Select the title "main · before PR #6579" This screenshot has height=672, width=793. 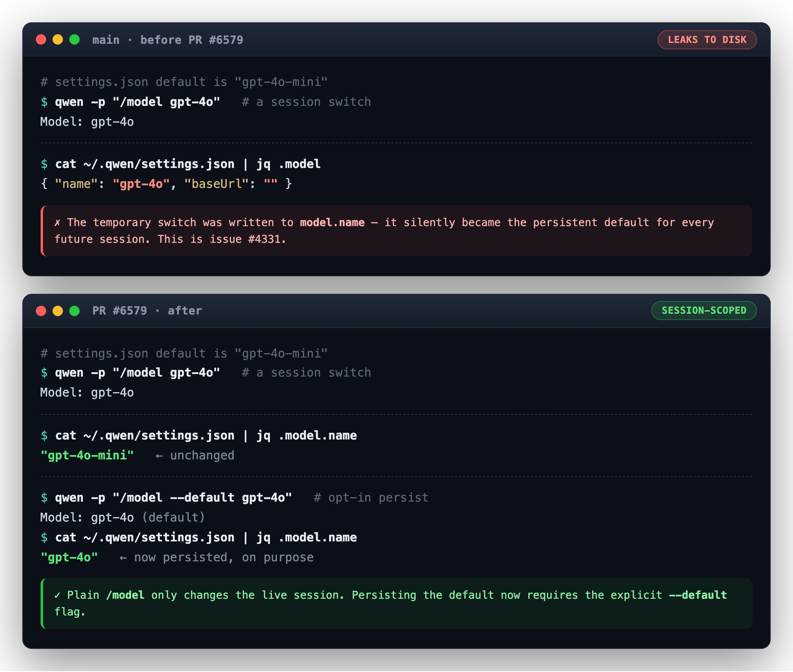click(x=168, y=40)
